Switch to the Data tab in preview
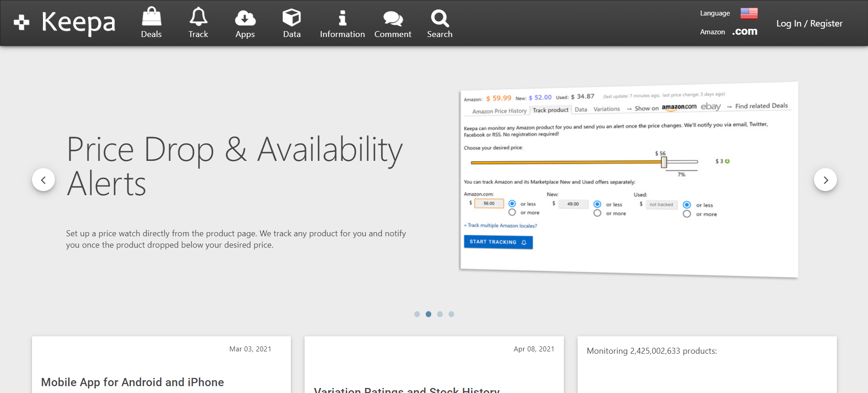The image size is (868, 393). tap(581, 110)
